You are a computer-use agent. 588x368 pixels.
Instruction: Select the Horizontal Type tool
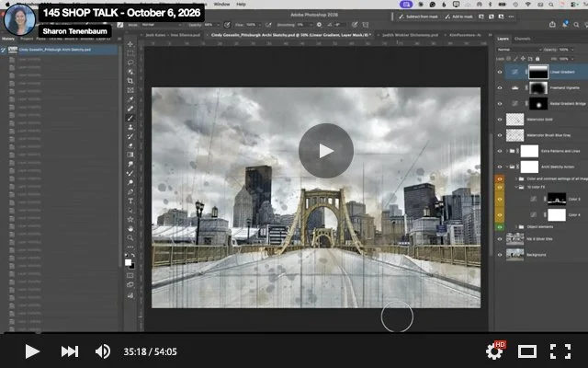point(130,201)
